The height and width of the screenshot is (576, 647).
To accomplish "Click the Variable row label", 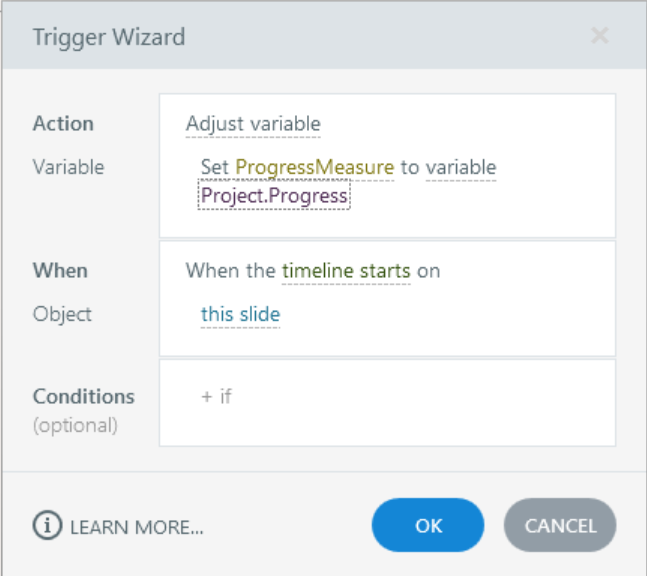I will (x=68, y=167).
